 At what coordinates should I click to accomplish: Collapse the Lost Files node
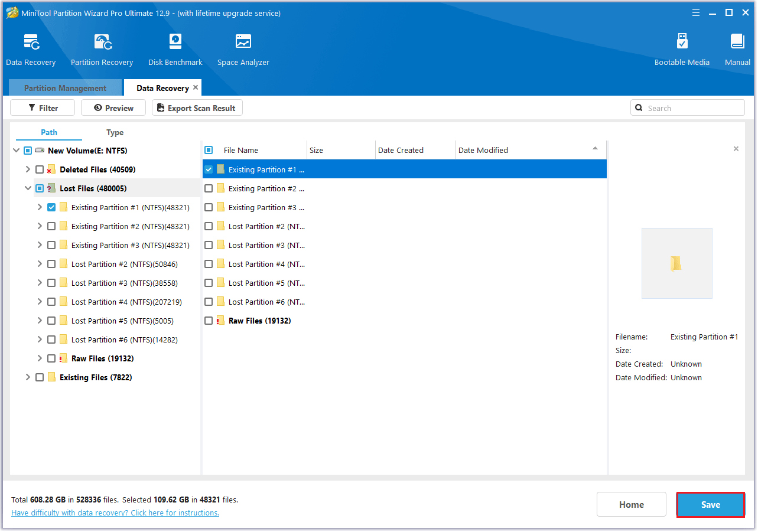[x=28, y=188]
